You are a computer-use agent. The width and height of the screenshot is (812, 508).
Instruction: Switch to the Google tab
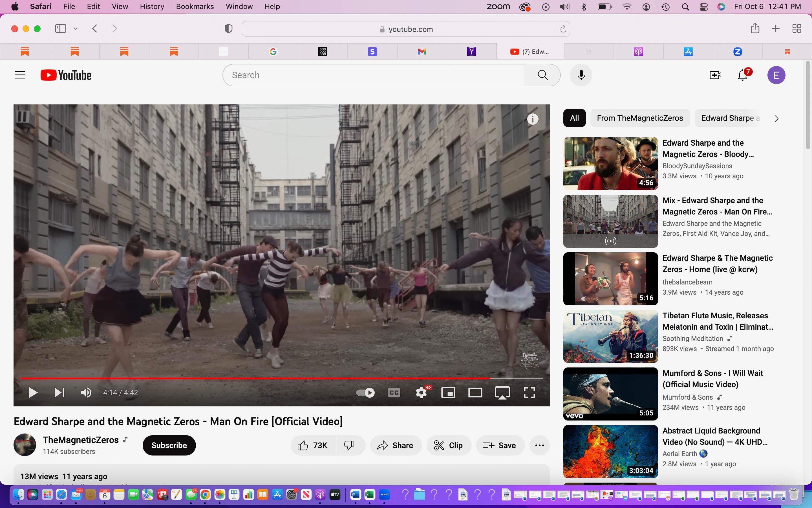pyautogui.click(x=273, y=51)
